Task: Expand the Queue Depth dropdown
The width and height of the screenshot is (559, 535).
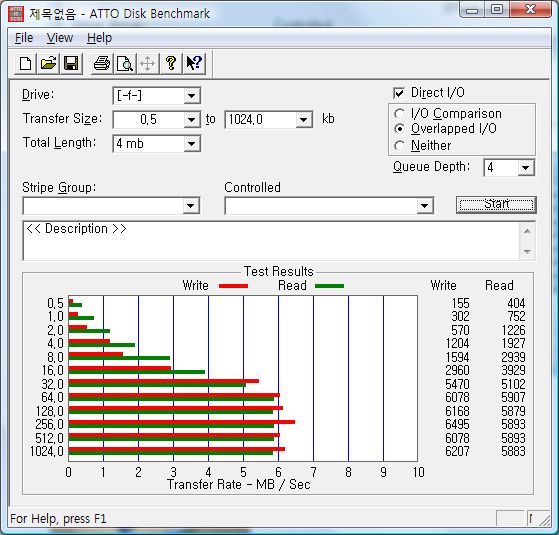Action: [x=525, y=168]
